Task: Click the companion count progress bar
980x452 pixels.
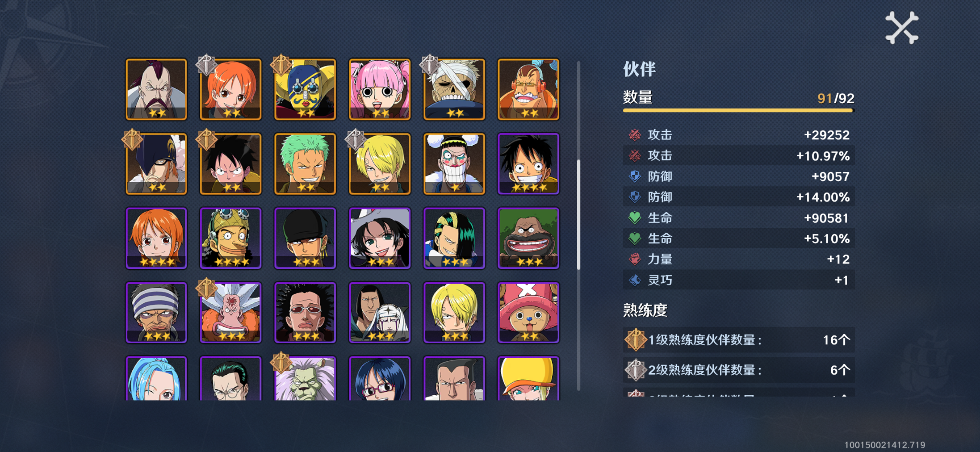Action: coord(739,111)
